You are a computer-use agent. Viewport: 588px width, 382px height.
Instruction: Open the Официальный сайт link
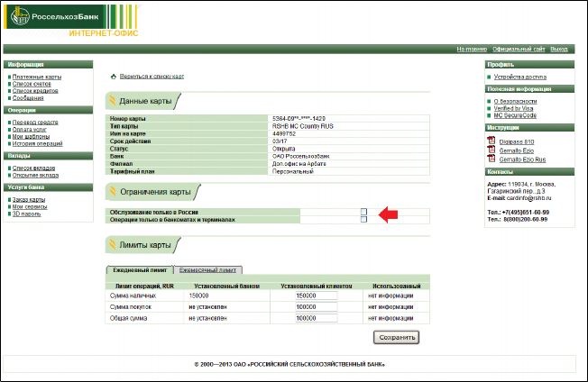[x=519, y=49]
